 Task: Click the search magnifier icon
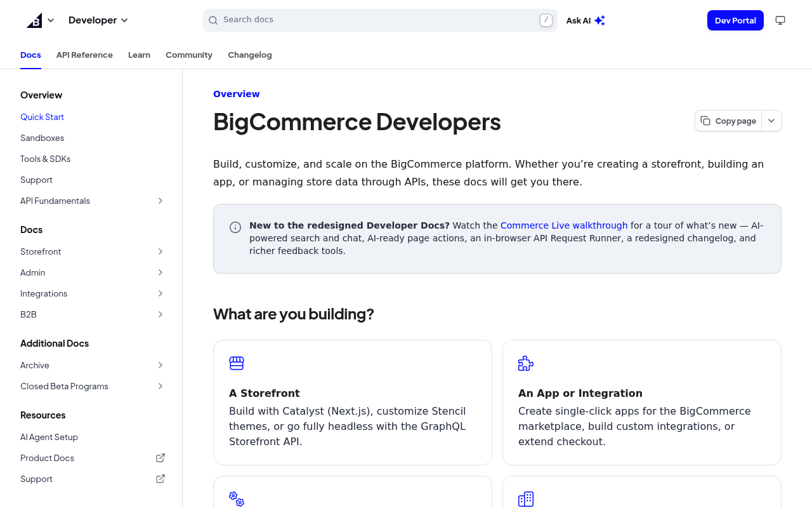point(213,20)
